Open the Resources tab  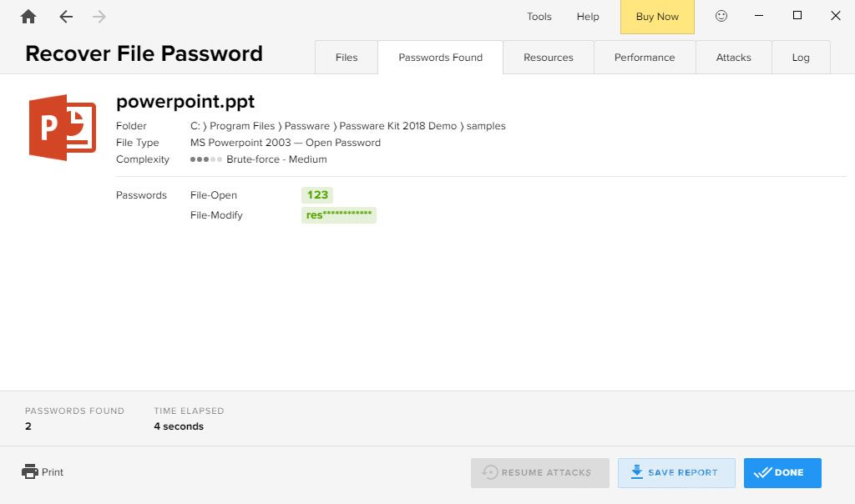coord(549,58)
